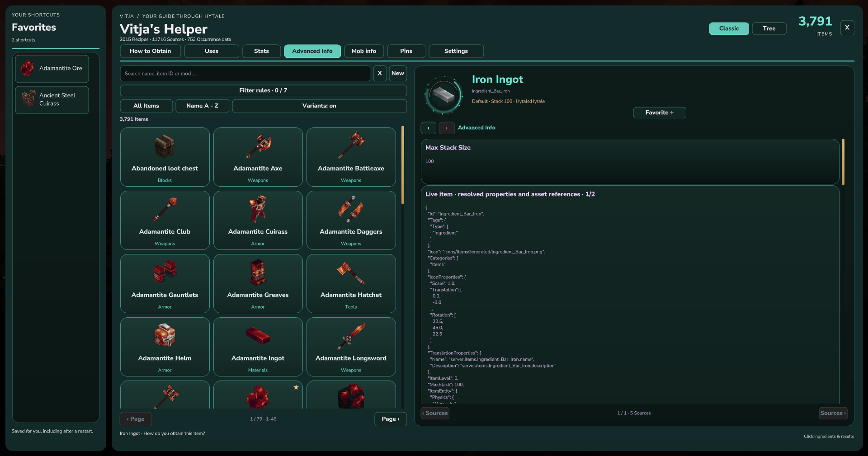868x456 pixels.
Task: Add Iron Ingot with Favorite +
Action: [x=659, y=113]
